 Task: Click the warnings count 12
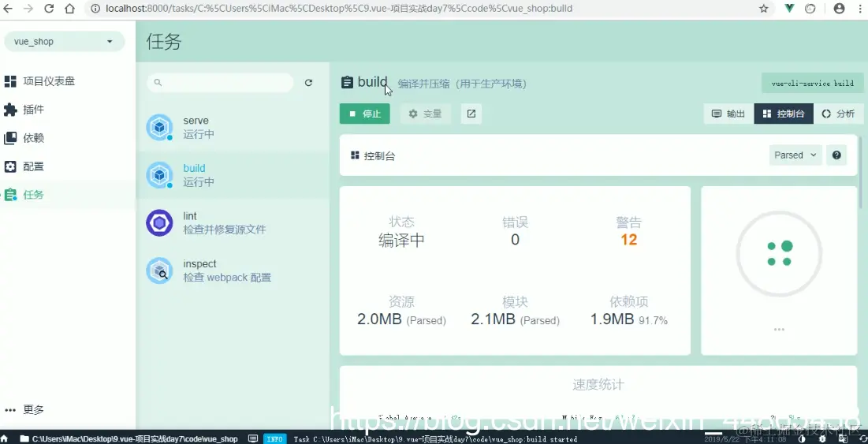629,240
